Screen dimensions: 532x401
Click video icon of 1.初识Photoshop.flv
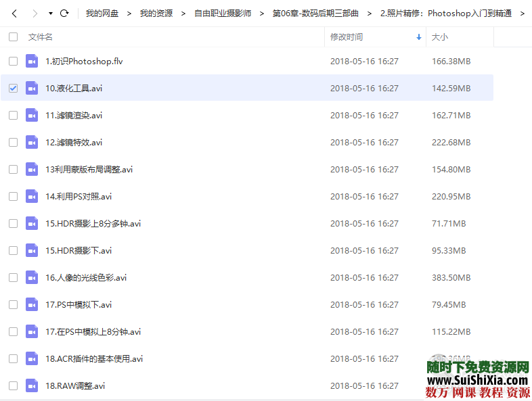(x=32, y=62)
